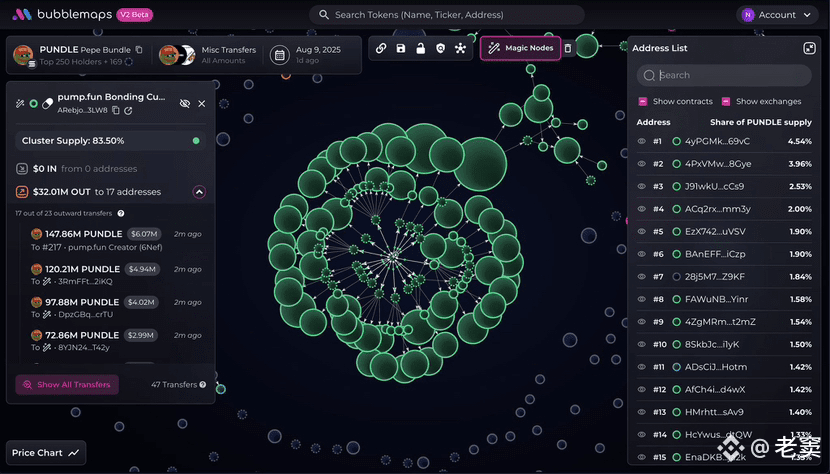This screenshot has height=474, width=830.
Task: Hide the pump.fun Bonding Curve node
Action: 184,103
